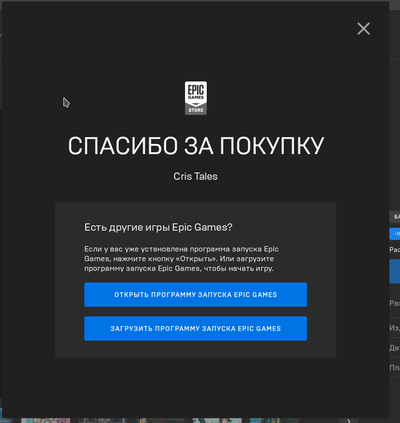Click the 'Из' info row behind dialog
The image size is (400, 423).
click(395, 328)
